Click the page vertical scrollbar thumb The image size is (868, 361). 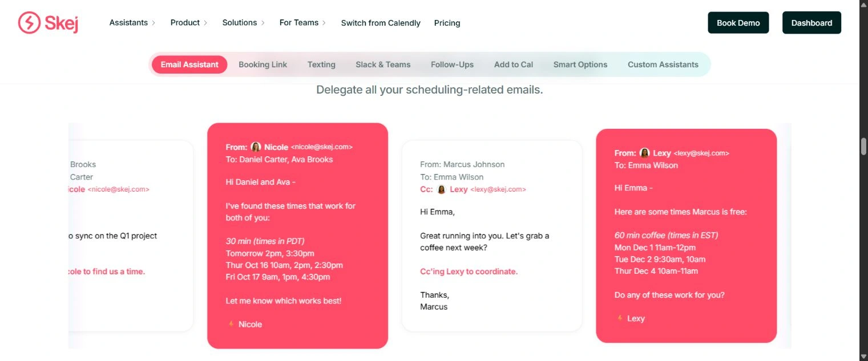click(x=863, y=146)
